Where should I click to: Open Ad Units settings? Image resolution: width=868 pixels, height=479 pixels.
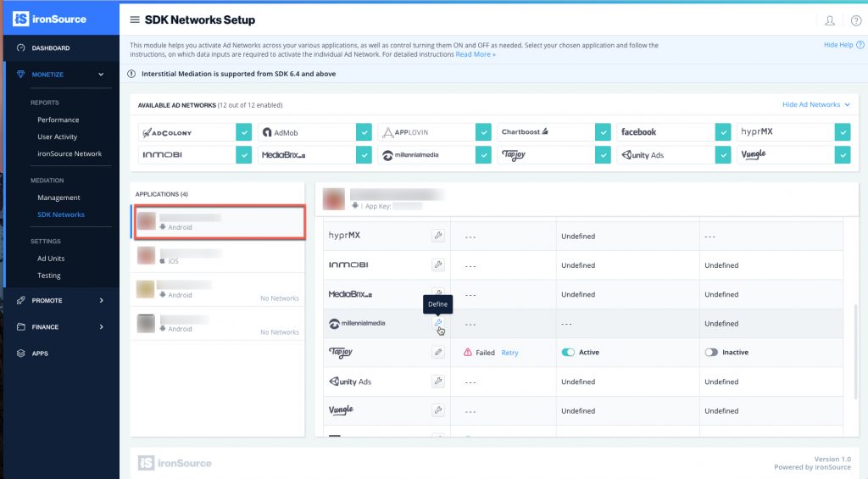coord(51,259)
